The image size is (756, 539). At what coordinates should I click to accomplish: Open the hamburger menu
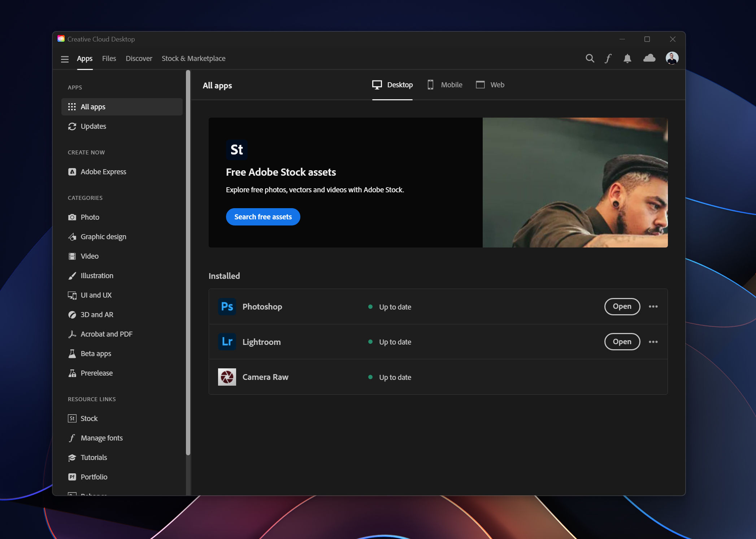(x=65, y=59)
